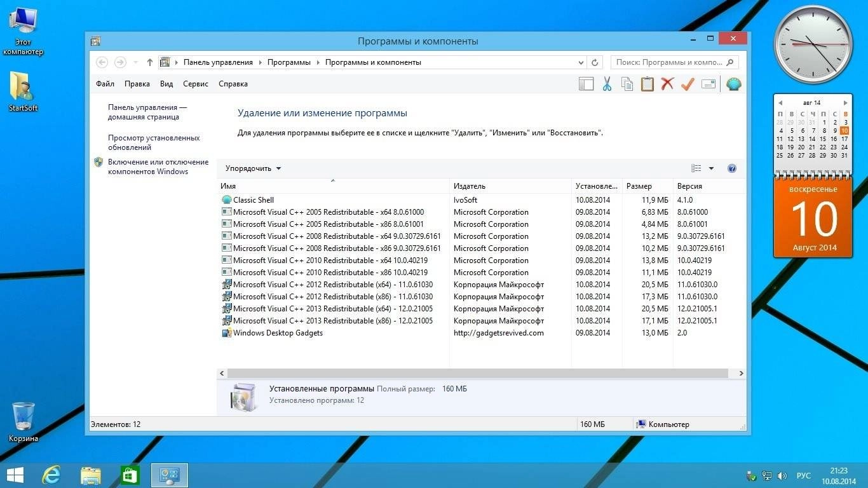
Task: Open the address bar history dropdown
Action: 581,62
